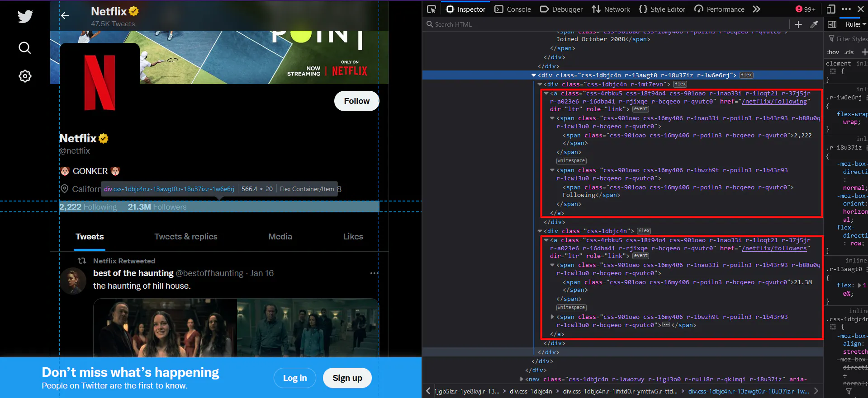The image size is (868, 398).
Task: Switch to the Console tab
Action: click(513, 9)
